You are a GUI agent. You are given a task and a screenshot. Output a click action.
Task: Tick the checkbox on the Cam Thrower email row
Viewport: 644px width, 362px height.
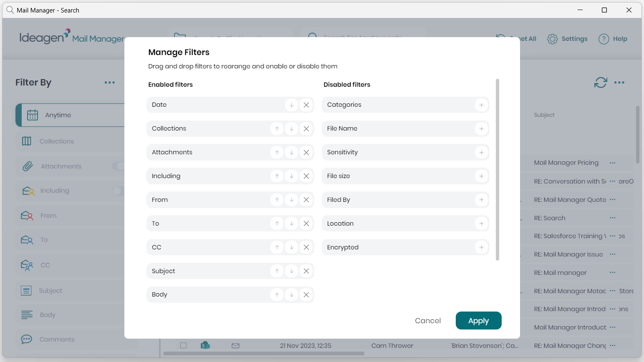(183, 345)
